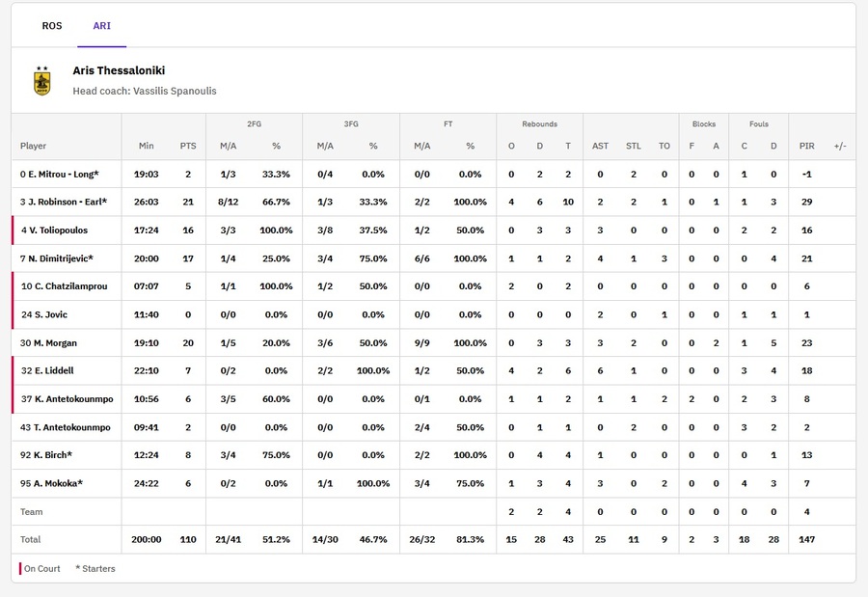Click the Fouls group header
Viewport: 868px width, 597px height.
[x=758, y=124]
